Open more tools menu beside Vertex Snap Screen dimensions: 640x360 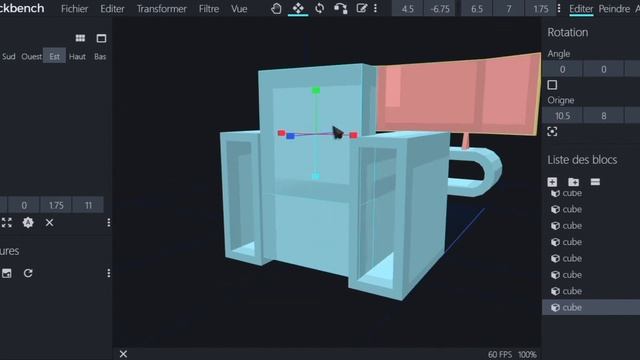click(x=375, y=9)
